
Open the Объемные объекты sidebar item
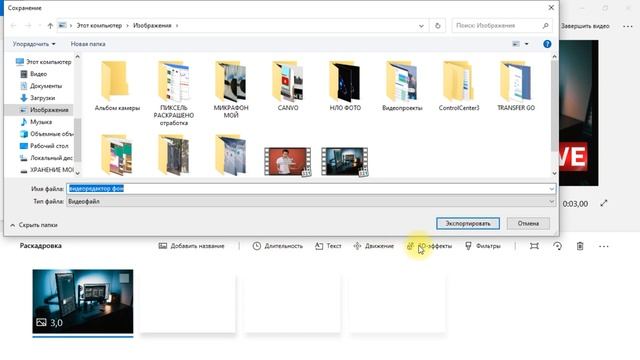click(x=51, y=134)
